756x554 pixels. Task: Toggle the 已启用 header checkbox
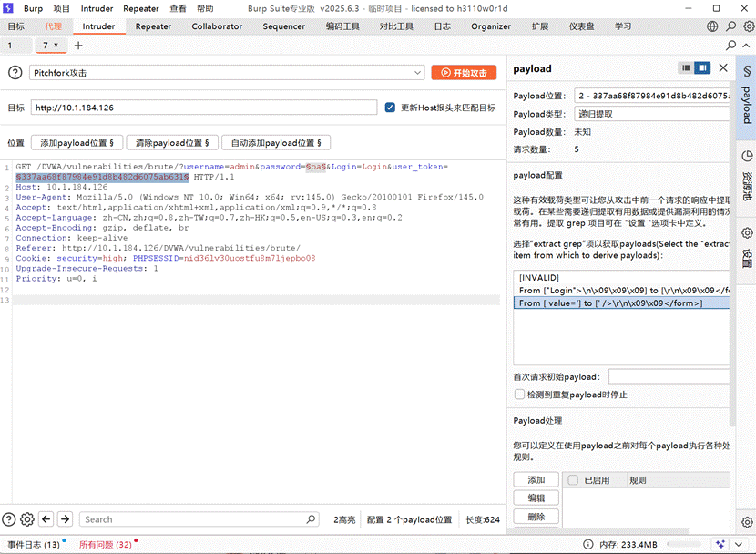click(x=573, y=480)
